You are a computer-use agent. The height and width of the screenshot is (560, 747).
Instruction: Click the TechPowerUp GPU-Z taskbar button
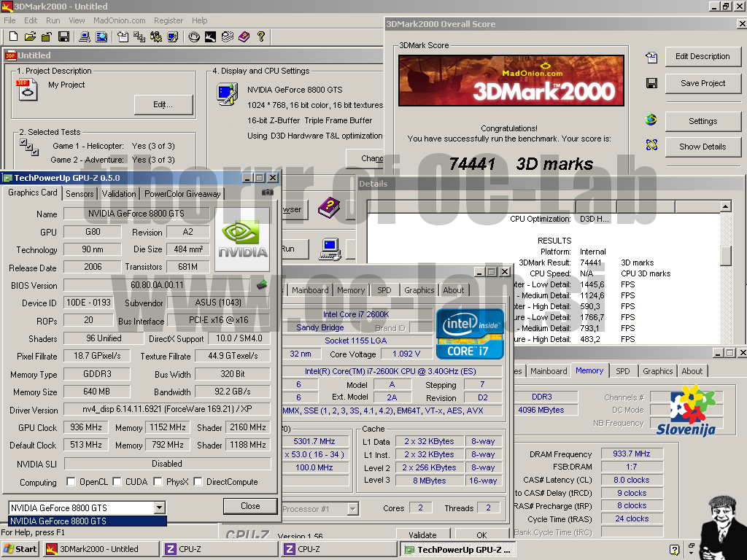458,550
